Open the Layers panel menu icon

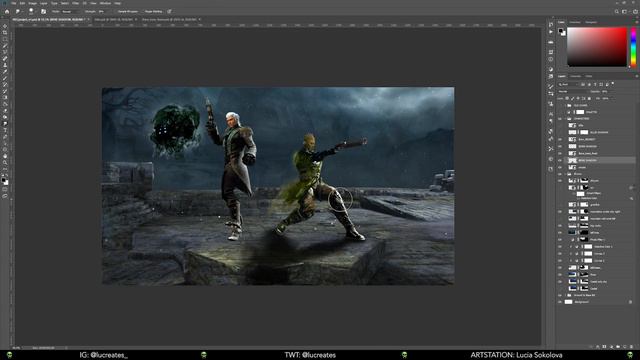coord(636,76)
